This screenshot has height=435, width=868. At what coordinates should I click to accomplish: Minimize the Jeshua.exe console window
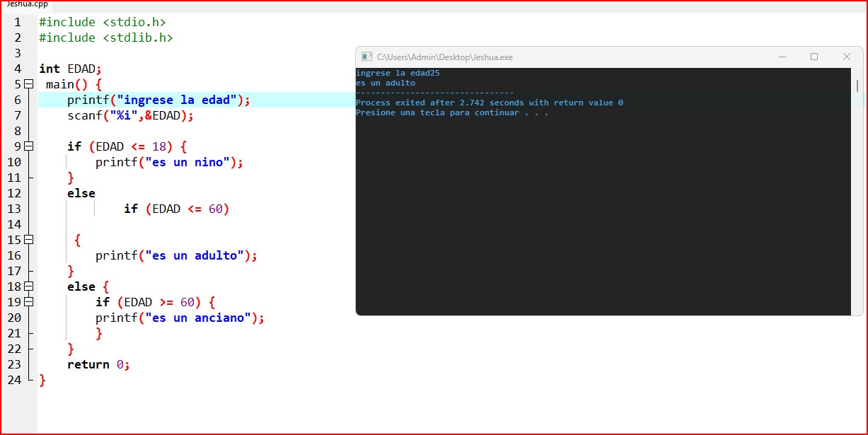pyautogui.click(x=782, y=57)
